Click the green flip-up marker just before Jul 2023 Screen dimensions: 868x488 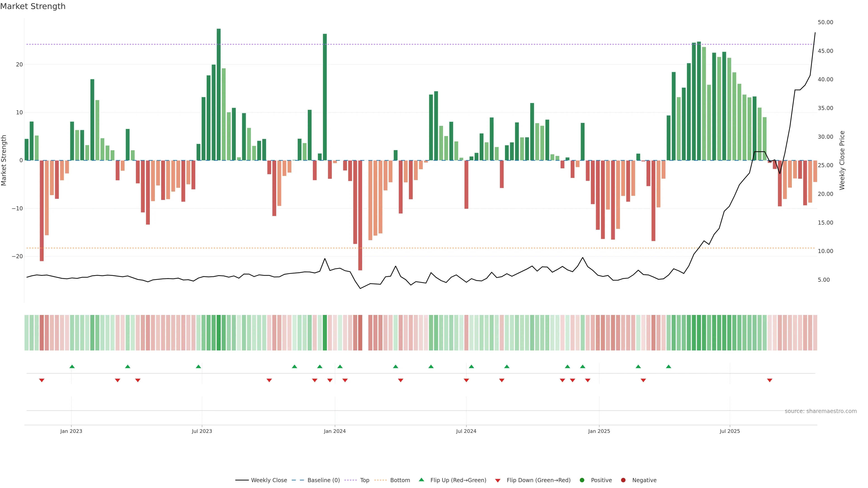198,366
